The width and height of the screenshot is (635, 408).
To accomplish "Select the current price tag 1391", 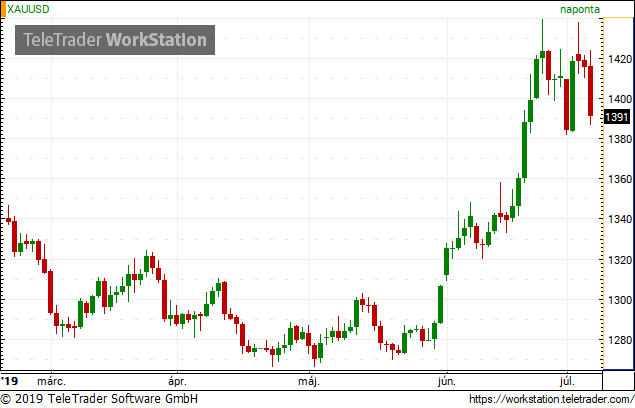I will click(x=617, y=117).
